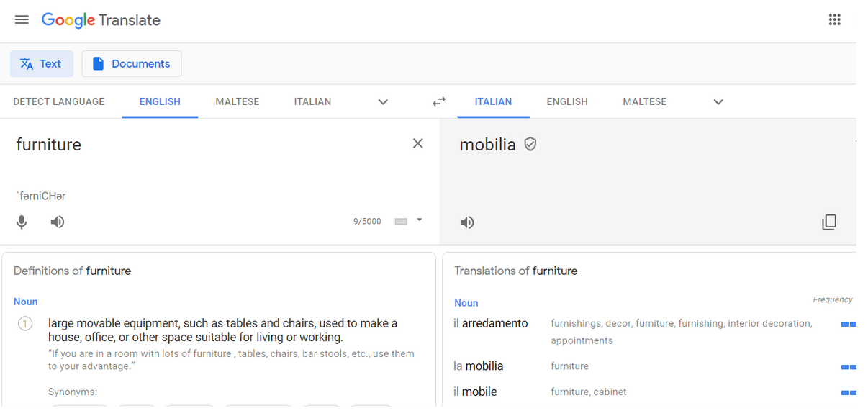The width and height of the screenshot is (868, 416).
Task: Select the Text translation tab
Action: [41, 63]
